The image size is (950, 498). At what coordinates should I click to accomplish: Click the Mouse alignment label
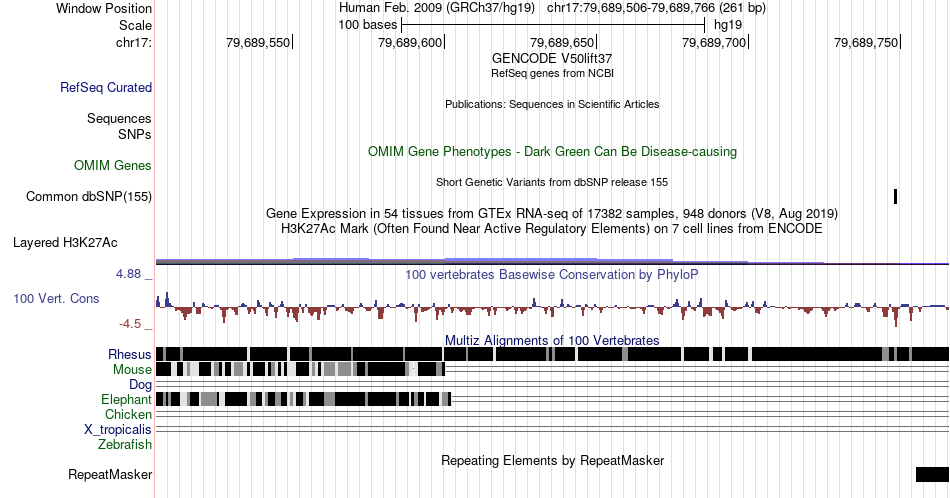tap(132, 370)
